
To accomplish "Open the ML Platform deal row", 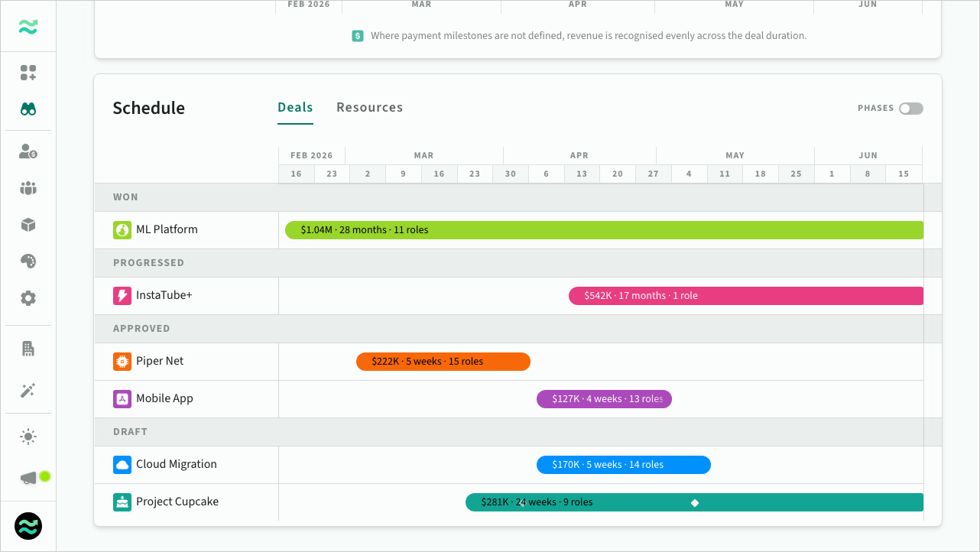I will 167,229.
